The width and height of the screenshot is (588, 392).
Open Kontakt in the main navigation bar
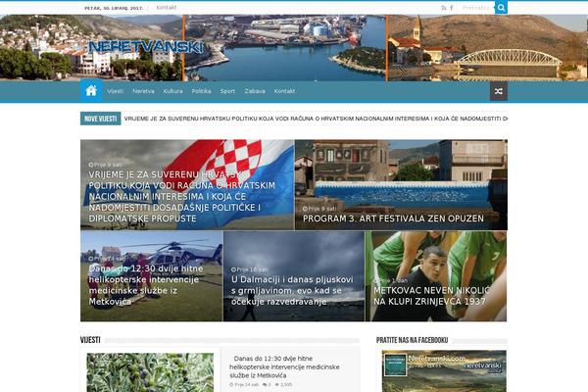[284, 91]
